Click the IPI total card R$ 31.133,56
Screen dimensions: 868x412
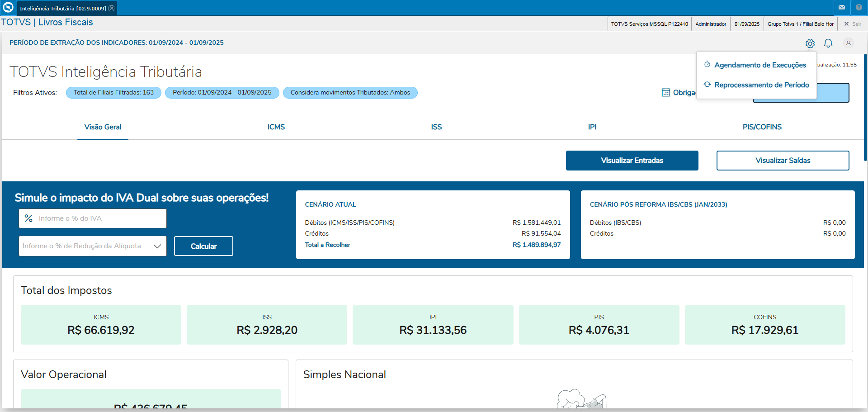coord(433,325)
